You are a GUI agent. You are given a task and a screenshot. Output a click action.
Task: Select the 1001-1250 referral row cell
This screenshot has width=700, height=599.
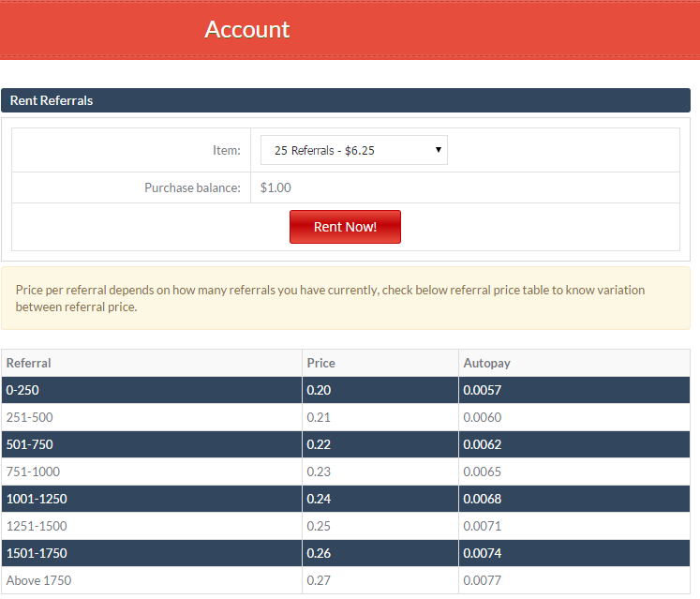152,499
